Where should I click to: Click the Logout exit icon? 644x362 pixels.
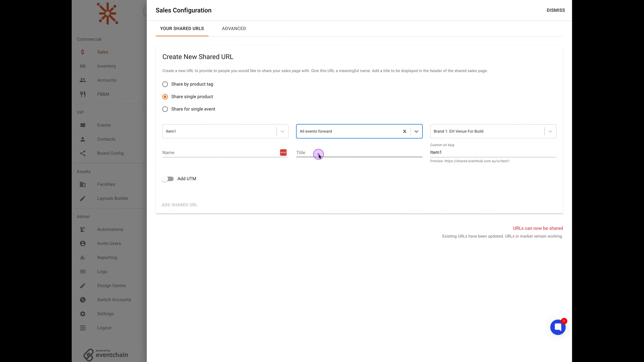83,328
